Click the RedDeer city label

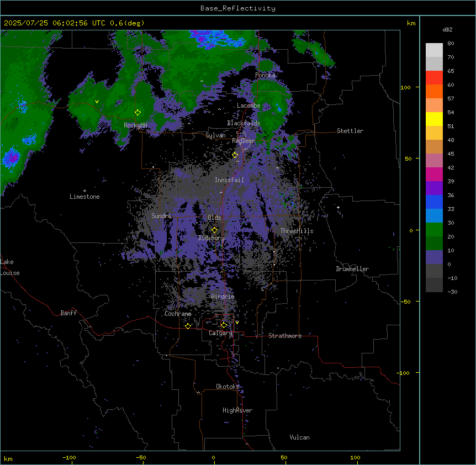click(244, 141)
